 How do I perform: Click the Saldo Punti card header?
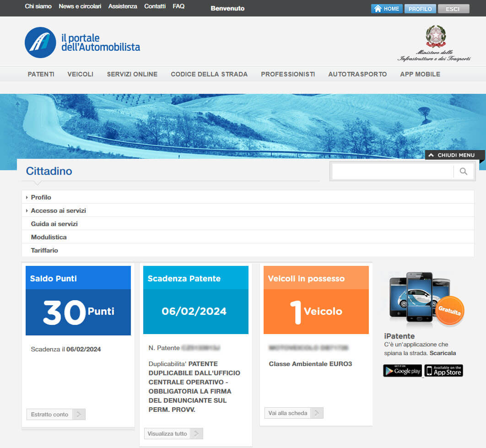coord(78,278)
